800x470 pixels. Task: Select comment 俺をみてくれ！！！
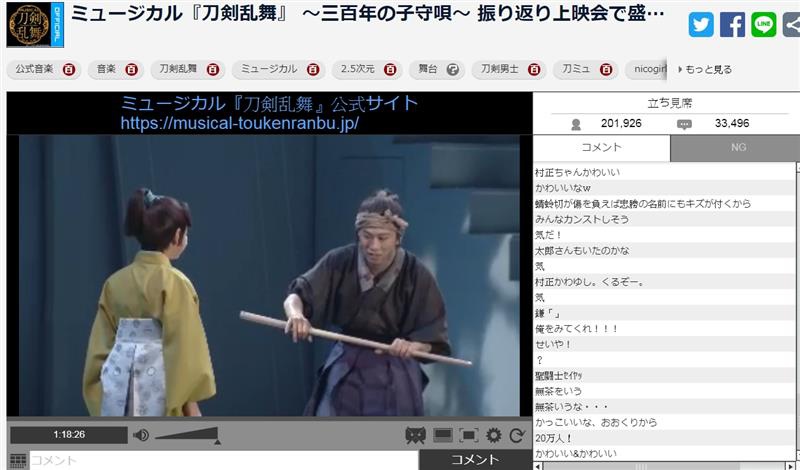tap(577, 329)
